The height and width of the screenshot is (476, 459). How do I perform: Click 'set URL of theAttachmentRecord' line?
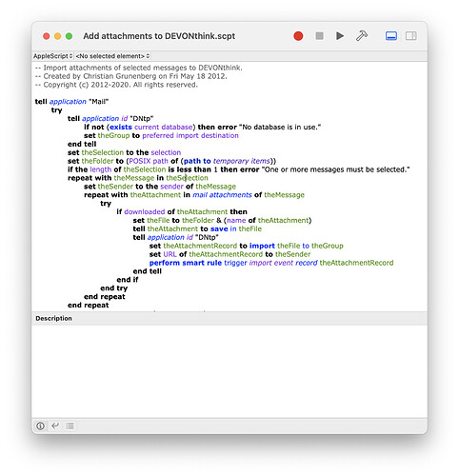tap(229, 254)
